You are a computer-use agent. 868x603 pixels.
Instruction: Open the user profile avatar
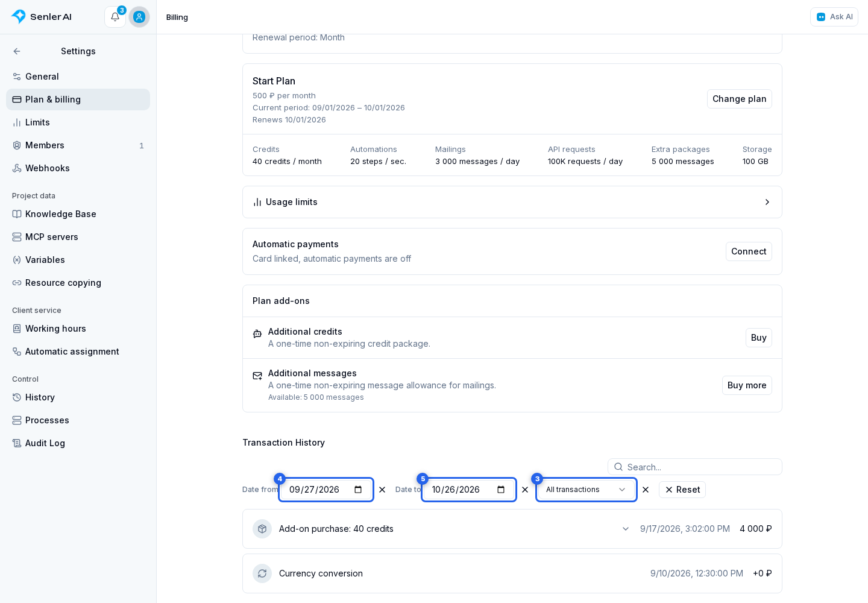139,17
